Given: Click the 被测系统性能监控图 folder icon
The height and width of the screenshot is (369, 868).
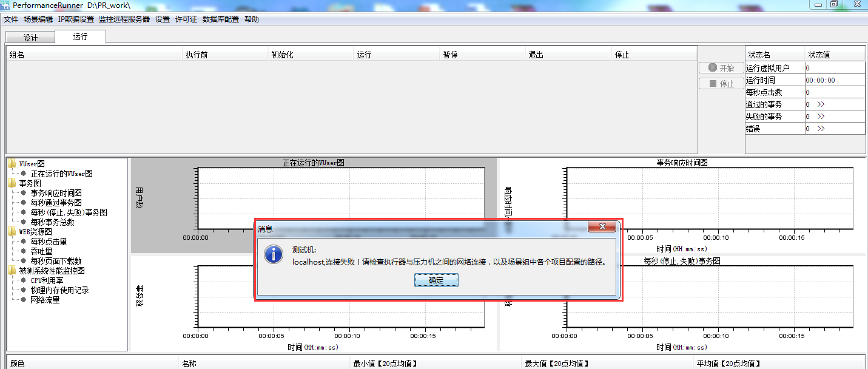Looking at the screenshot, I should (x=12, y=271).
